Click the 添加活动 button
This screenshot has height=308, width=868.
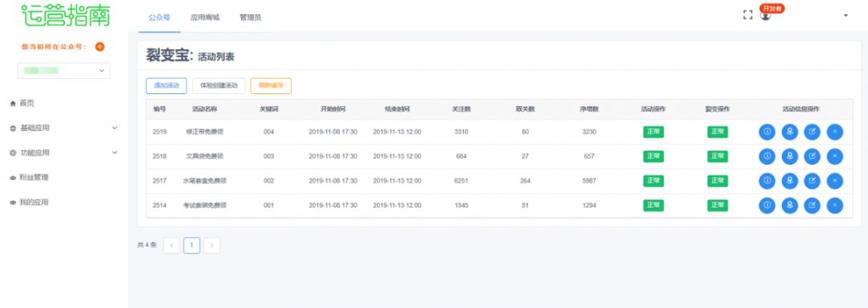(x=166, y=86)
